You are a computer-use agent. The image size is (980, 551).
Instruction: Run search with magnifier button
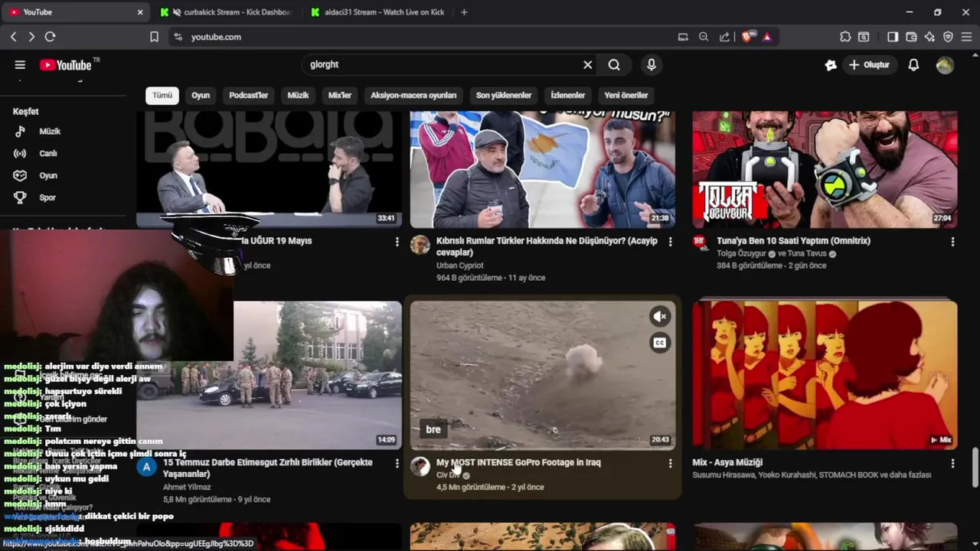[x=614, y=65]
